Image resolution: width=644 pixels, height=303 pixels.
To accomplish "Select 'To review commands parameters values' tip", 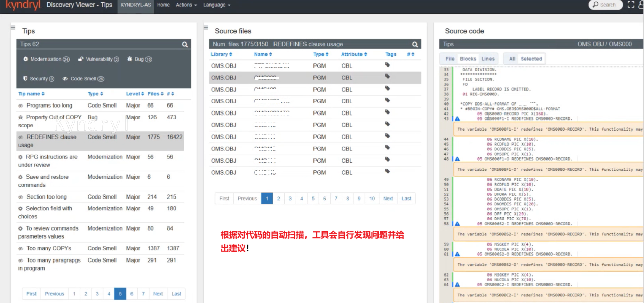I will (x=100, y=232).
